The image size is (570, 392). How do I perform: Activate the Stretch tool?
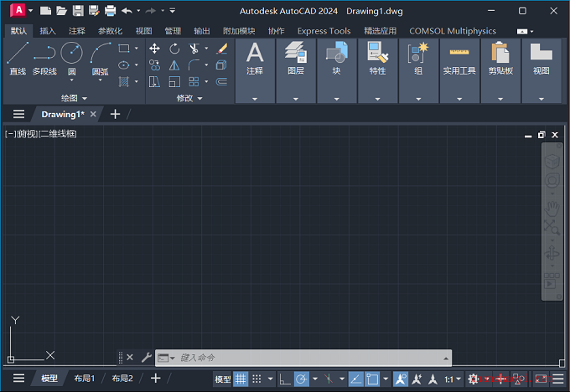[x=154, y=82]
